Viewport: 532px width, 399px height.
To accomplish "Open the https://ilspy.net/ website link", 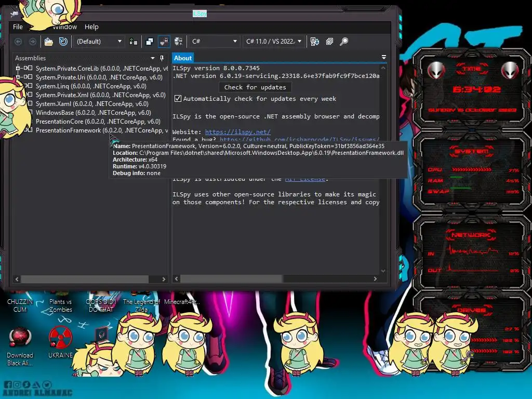I will point(237,132).
